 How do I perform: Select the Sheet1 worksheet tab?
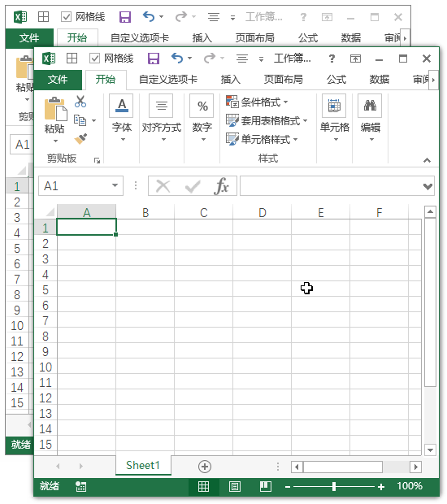[143, 465]
